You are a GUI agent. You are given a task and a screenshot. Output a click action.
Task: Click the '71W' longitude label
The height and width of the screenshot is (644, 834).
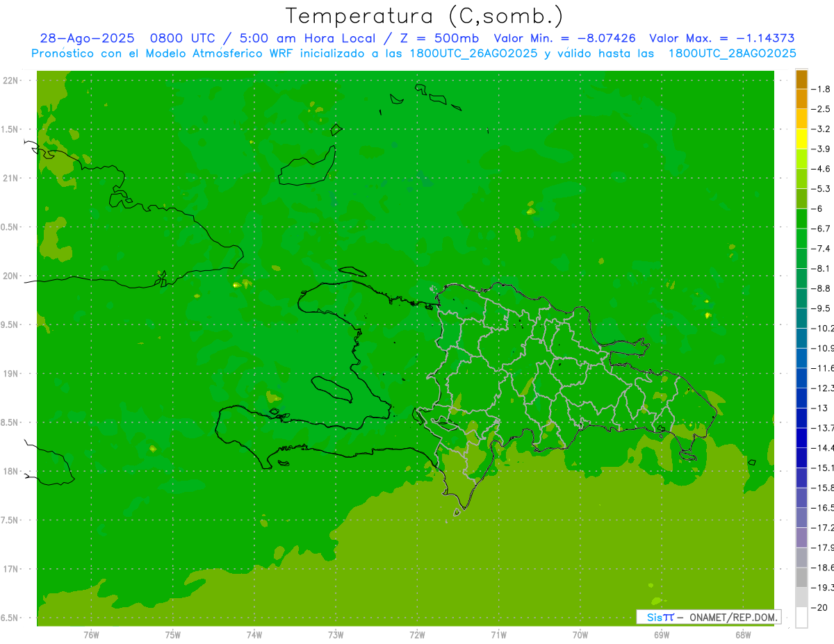click(x=498, y=635)
